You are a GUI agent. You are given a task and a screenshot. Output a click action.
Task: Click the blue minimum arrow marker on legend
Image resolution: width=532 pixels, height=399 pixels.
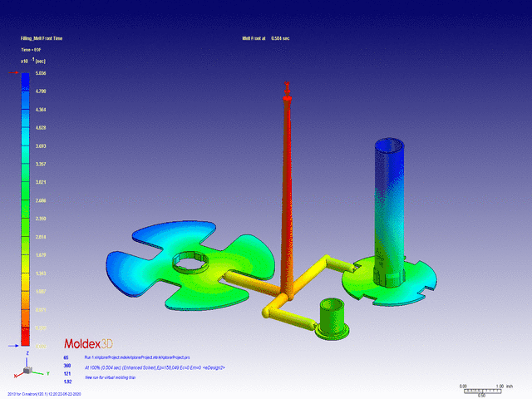point(13,346)
